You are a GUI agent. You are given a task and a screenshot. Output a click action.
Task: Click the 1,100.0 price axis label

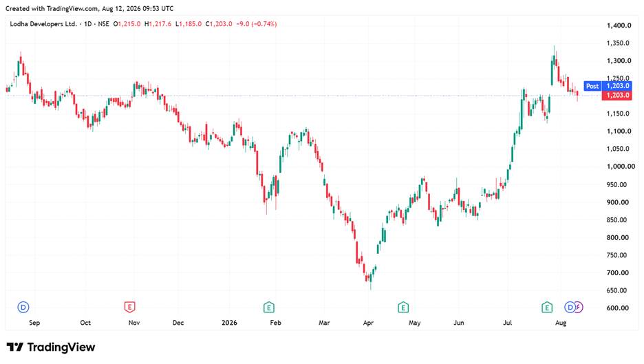coord(619,131)
